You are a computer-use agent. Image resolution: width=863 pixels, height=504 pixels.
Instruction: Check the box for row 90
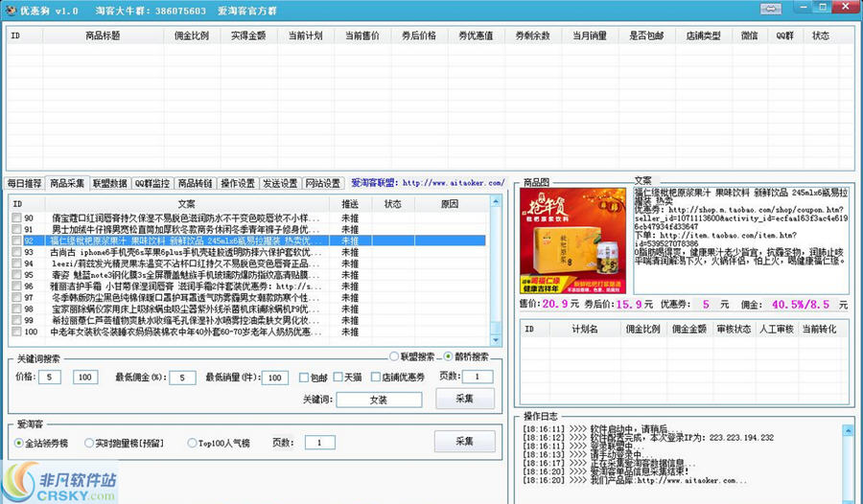[x=16, y=218]
